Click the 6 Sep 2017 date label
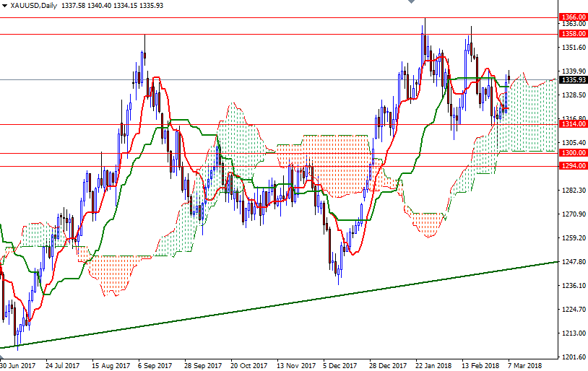 [x=155, y=365]
